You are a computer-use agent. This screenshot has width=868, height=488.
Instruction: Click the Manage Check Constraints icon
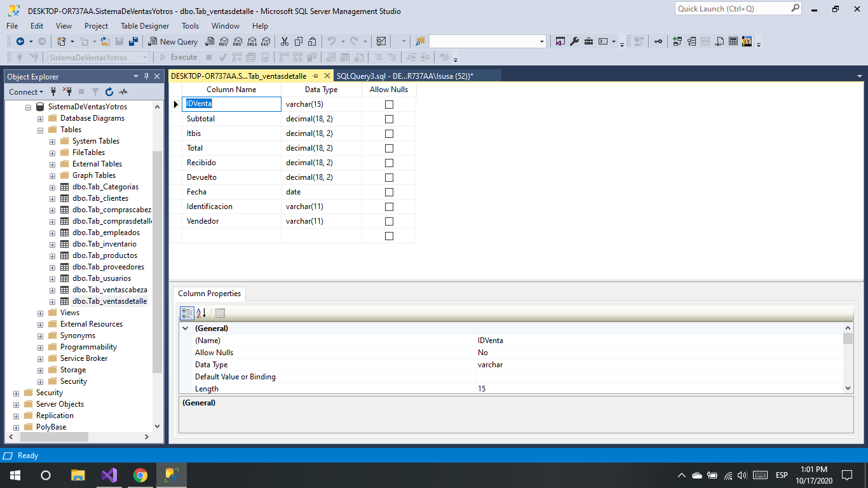pos(733,41)
